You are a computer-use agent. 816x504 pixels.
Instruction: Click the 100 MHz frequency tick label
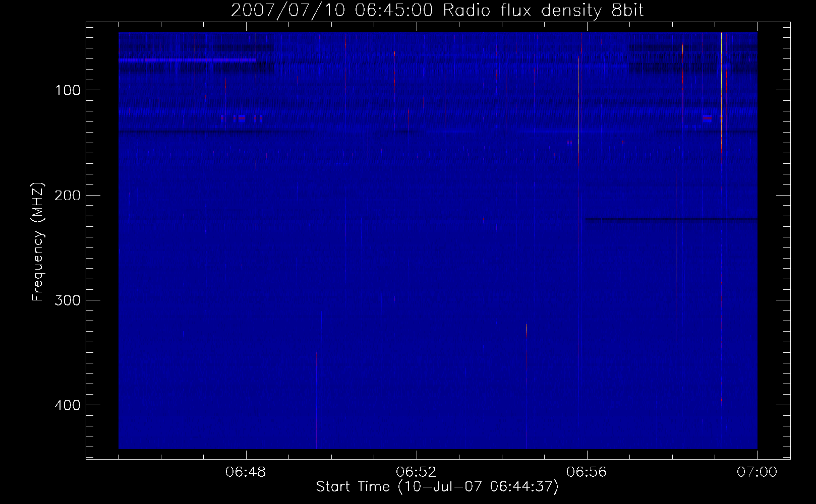(x=68, y=90)
